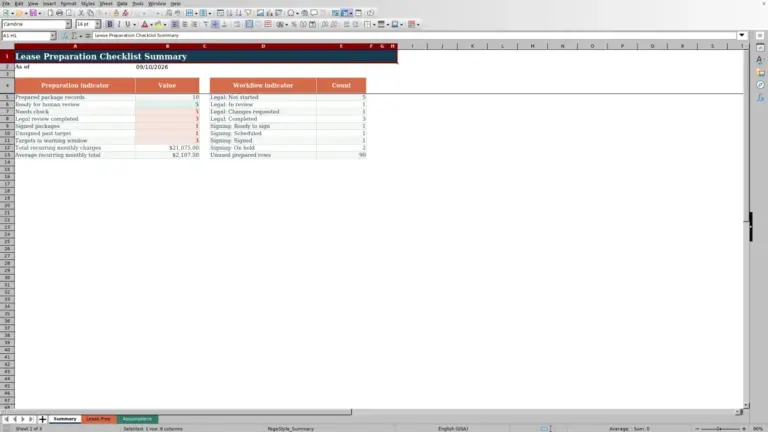768x432 pixels.
Task: Open the Format menu
Action: pos(68,3)
